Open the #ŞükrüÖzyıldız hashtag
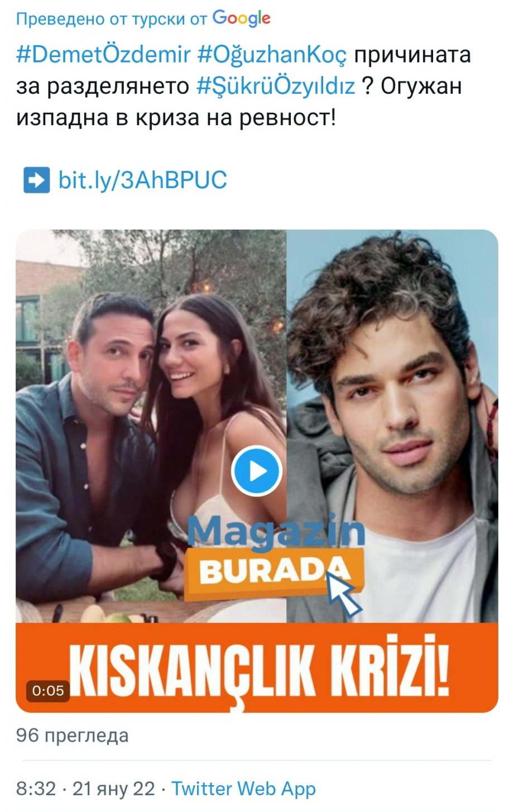 (x=276, y=87)
